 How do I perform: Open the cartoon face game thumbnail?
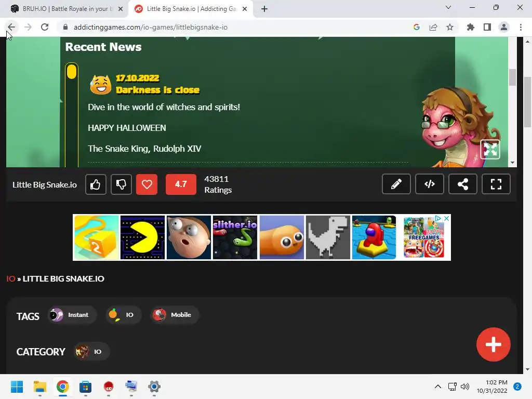[189, 237]
